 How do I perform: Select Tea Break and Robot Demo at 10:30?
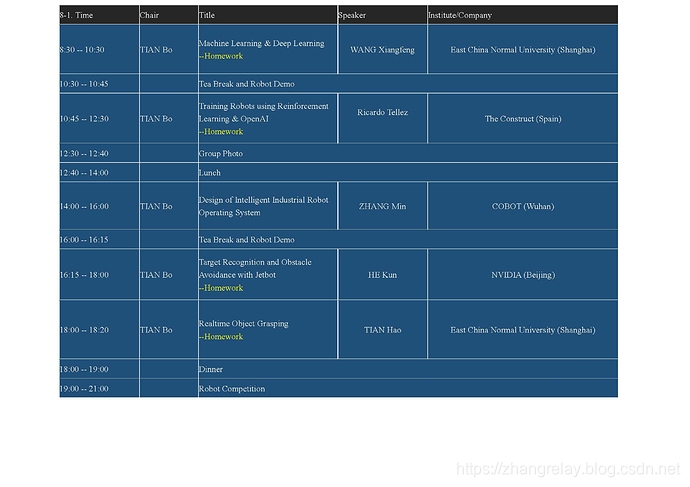pyautogui.click(x=246, y=84)
